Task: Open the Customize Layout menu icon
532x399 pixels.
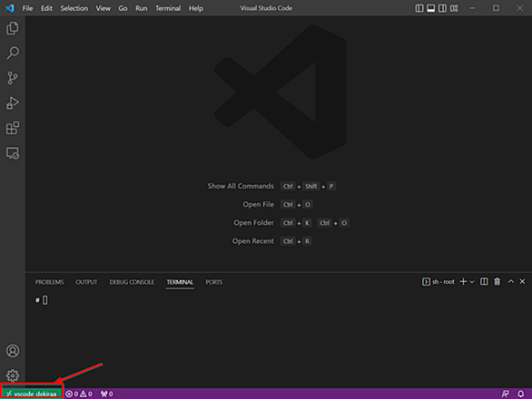Action: click(454, 8)
